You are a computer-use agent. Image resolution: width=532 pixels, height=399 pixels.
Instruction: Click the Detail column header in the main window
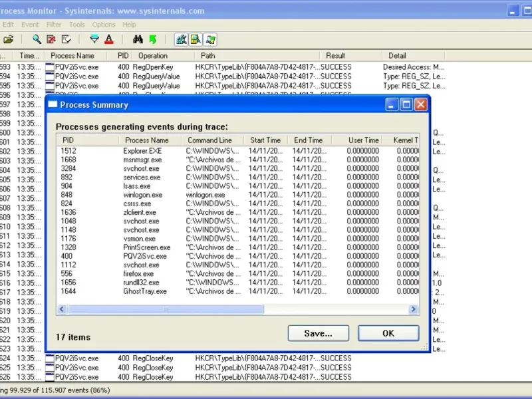(x=413, y=56)
